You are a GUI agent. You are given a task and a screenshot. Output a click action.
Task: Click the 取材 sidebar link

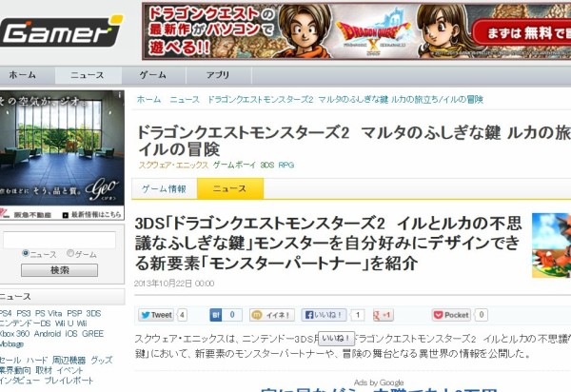coord(44,370)
